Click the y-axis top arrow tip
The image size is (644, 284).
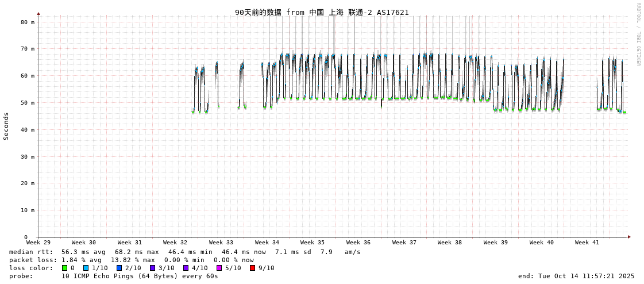point(38,13)
